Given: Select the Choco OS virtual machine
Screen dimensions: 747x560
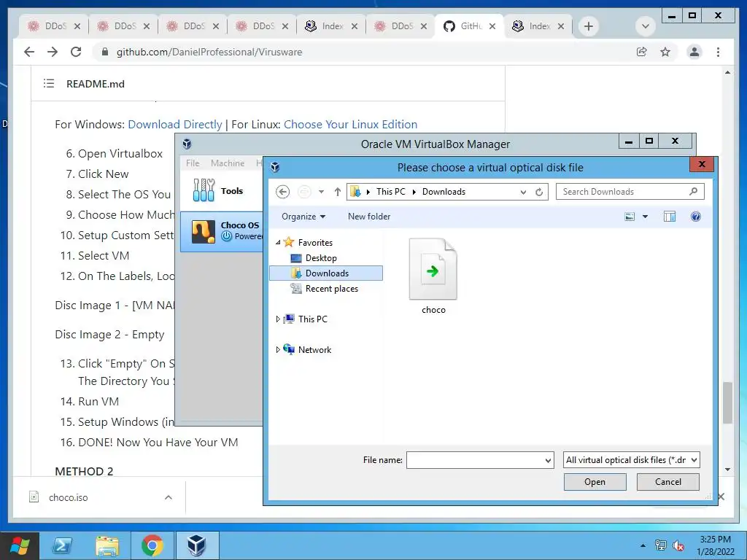Looking at the screenshot, I should tap(222, 231).
